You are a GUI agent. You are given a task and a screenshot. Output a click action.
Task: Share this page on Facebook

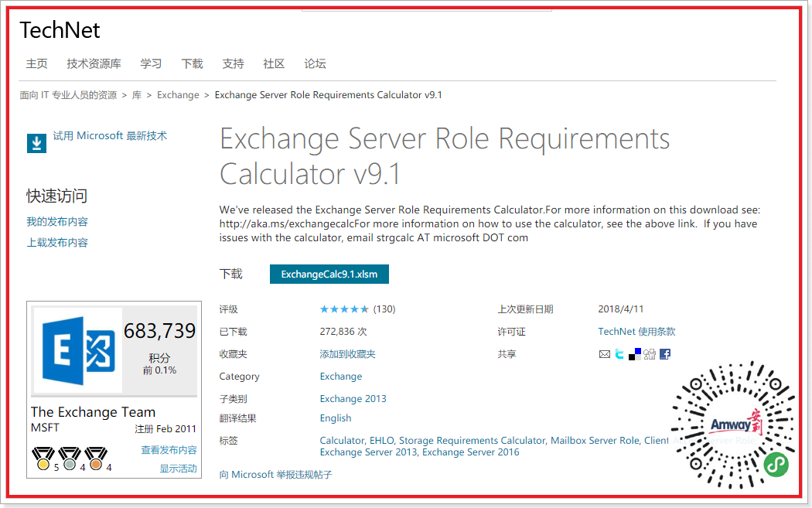click(x=665, y=354)
